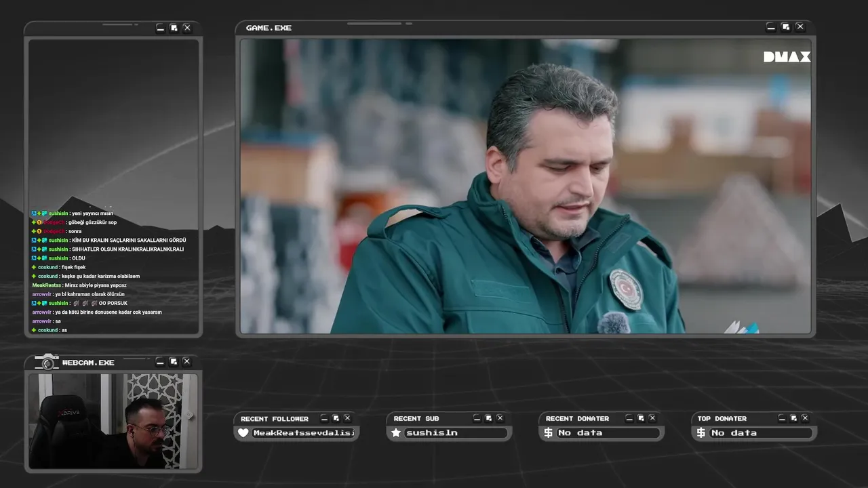
Task: Click message "ya da kötü birine donusene kadar"
Action: coord(108,312)
